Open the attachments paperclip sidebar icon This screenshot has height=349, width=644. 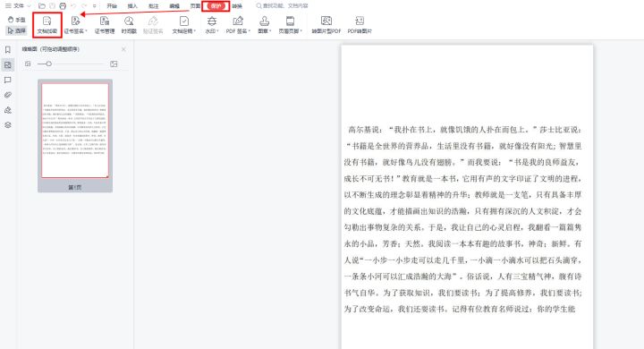click(8, 95)
